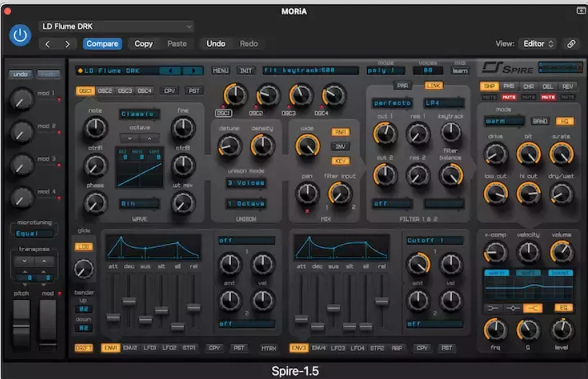Click the ENV1 dec slider

[x=129, y=301]
